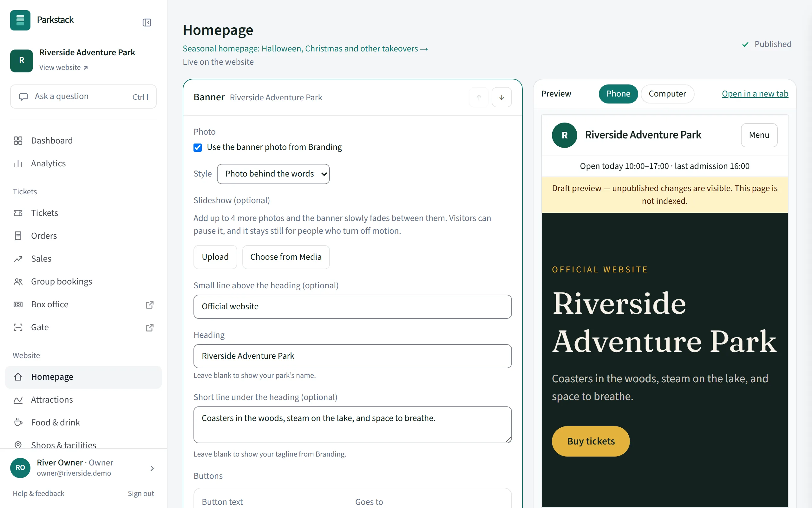Uncheck Use the banner photo from Branding

pyautogui.click(x=198, y=148)
